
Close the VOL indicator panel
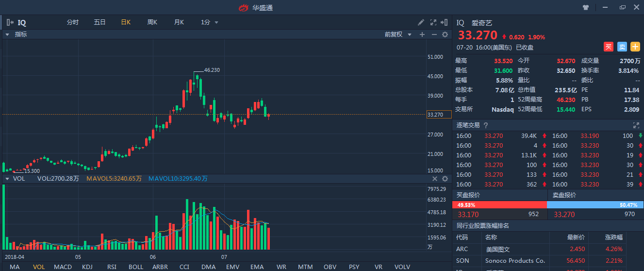click(435, 179)
